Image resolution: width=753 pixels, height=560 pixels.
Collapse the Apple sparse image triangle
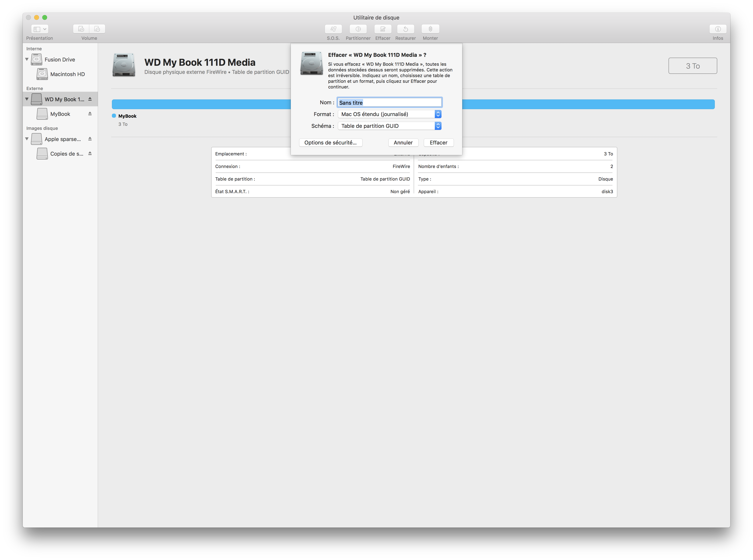(27, 139)
